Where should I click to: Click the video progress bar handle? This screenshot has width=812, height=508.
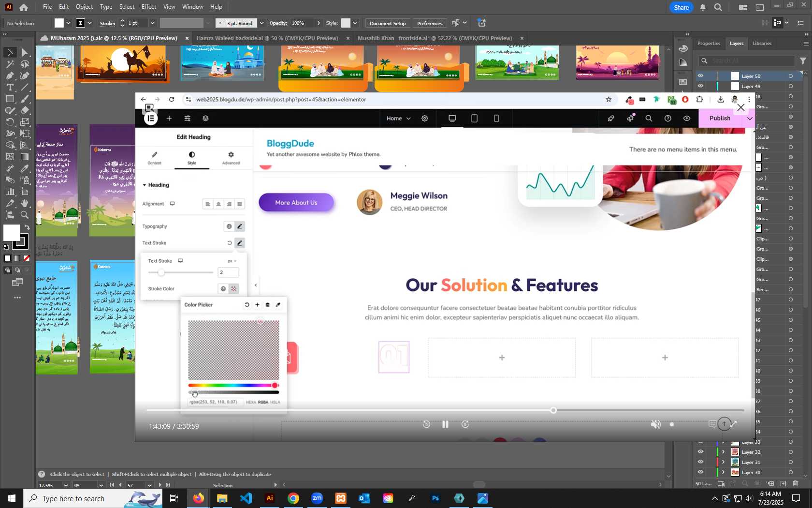point(553,410)
